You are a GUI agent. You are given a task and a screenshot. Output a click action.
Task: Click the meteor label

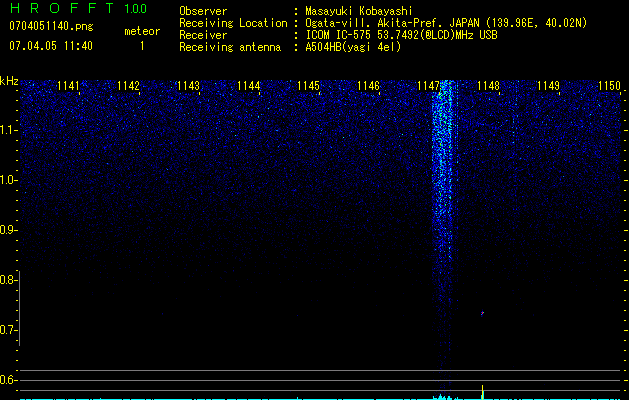(142, 31)
